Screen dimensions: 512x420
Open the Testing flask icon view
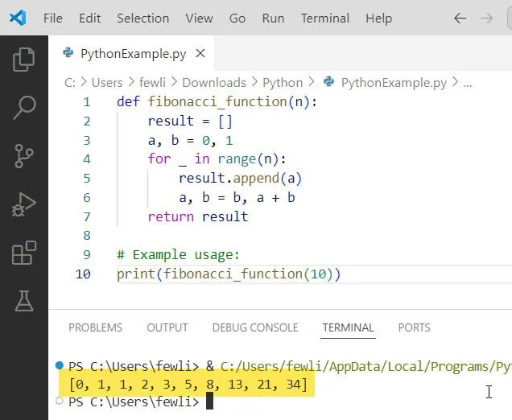coord(24,301)
